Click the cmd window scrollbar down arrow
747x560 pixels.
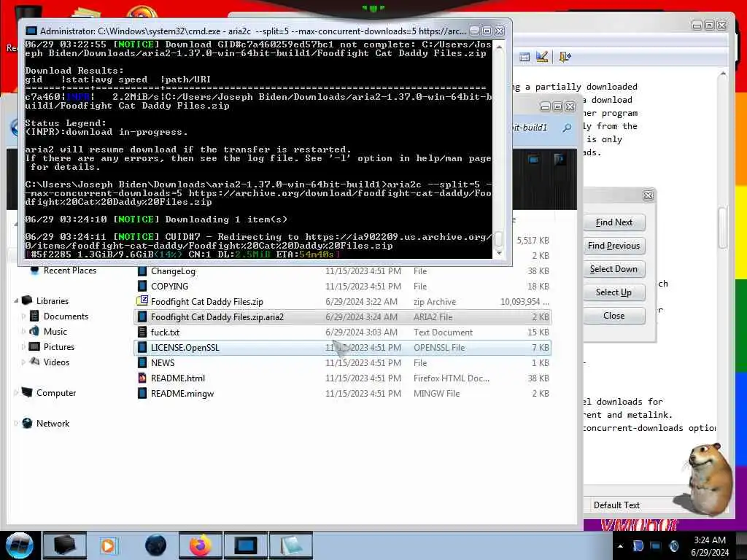tap(499, 253)
